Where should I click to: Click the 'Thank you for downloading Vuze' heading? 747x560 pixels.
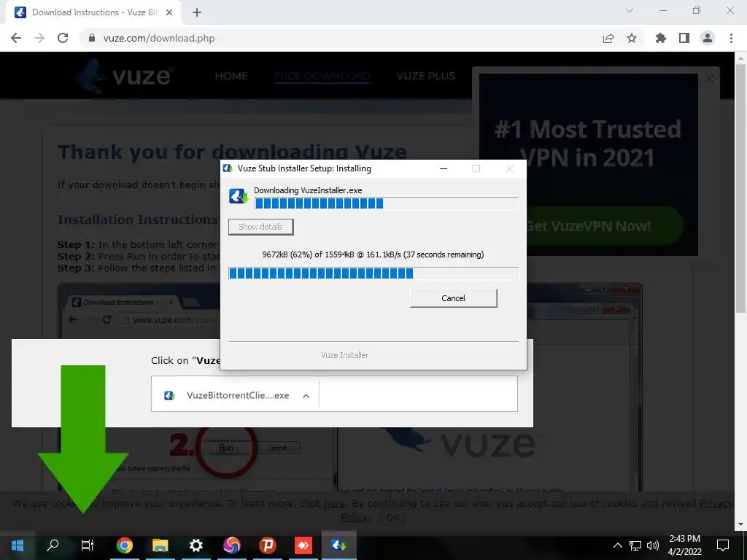[232, 152]
